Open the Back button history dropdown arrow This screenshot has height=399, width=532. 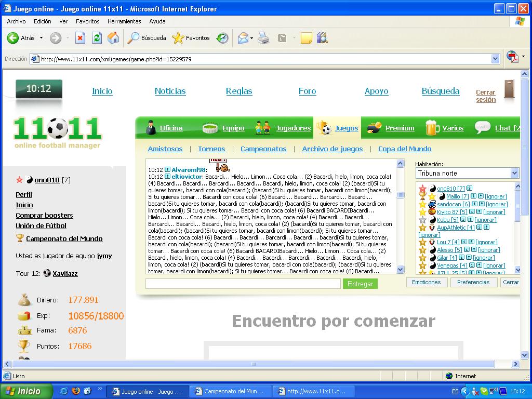click(x=42, y=37)
